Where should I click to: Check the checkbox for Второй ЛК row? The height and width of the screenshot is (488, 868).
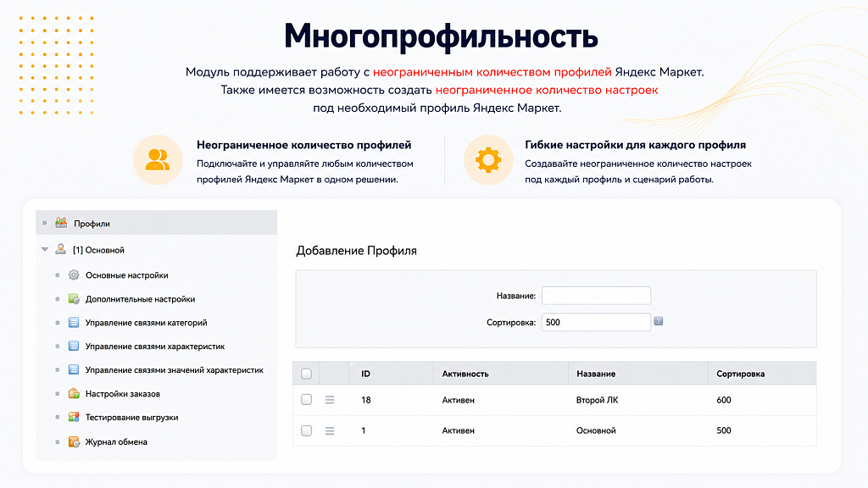point(306,400)
